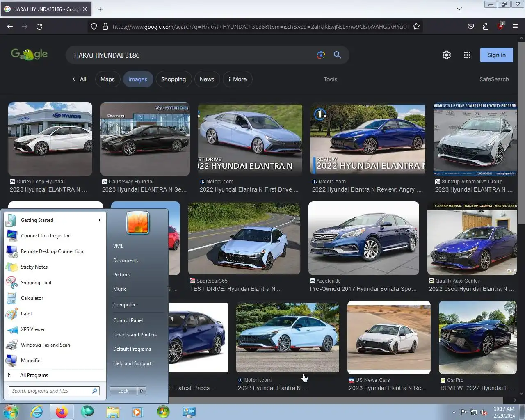Viewport: 525px width, 420px height.
Task: Click the Google search text field
Action: (193, 55)
